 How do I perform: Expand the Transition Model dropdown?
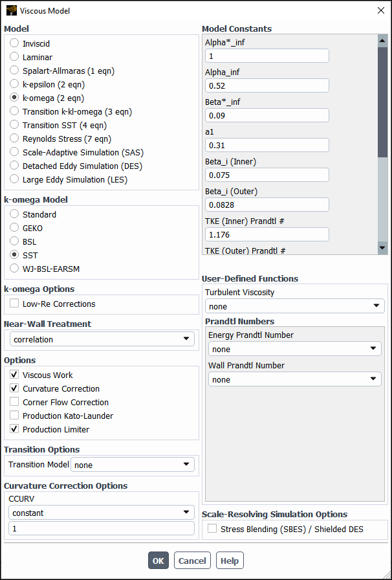pos(133,464)
